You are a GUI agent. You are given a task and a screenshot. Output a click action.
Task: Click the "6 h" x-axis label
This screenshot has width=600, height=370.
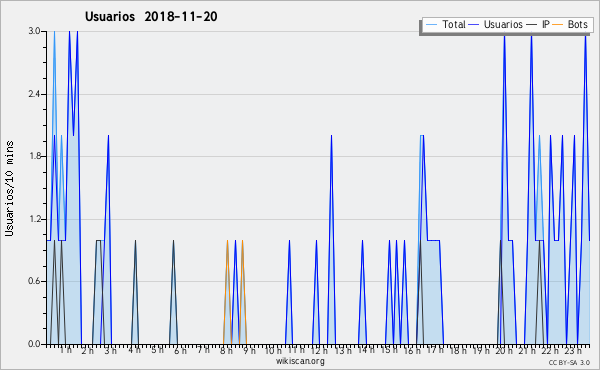click(180, 351)
